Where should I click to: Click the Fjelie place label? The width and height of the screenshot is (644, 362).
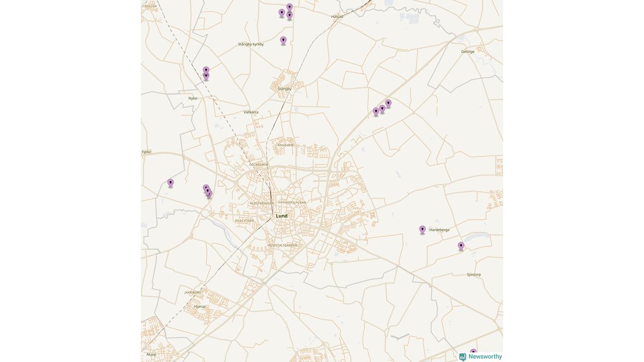tap(146, 152)
